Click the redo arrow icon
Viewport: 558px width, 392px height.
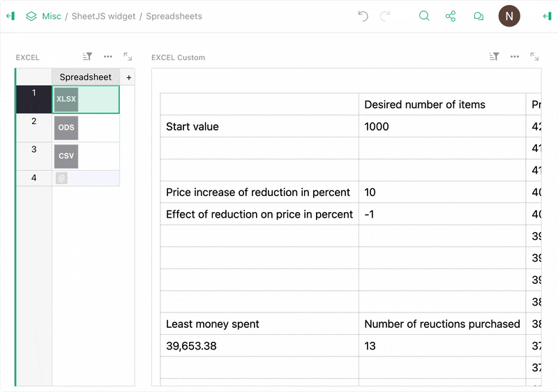(x=385, y=16)
